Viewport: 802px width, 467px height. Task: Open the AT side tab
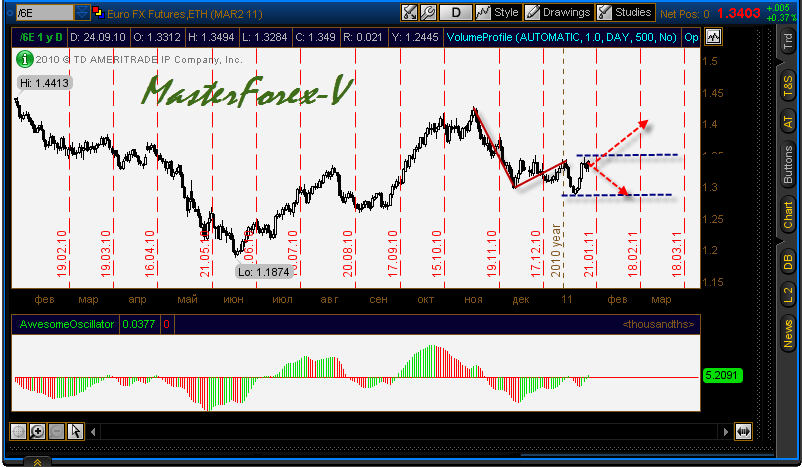(788, 122)
